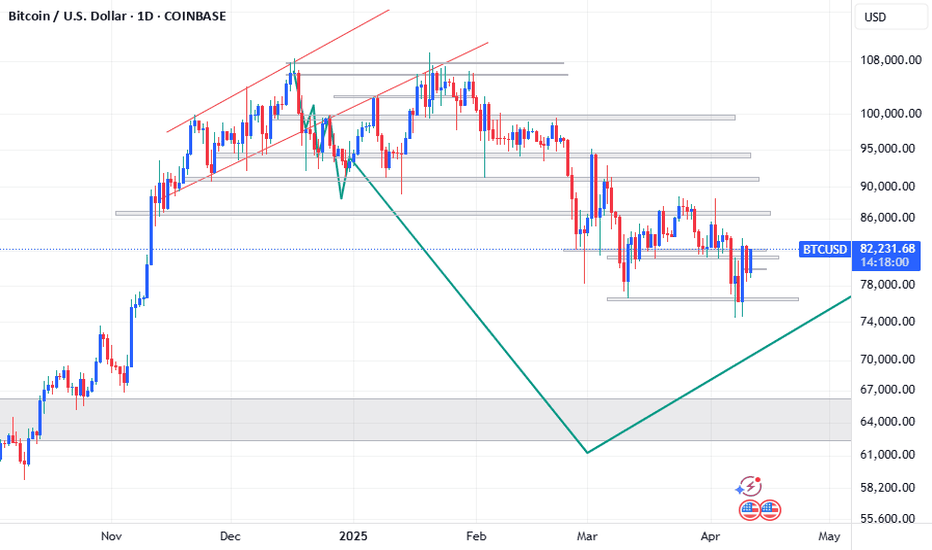
Task: Click the Dec label on time axis
Action: (230, 536)
